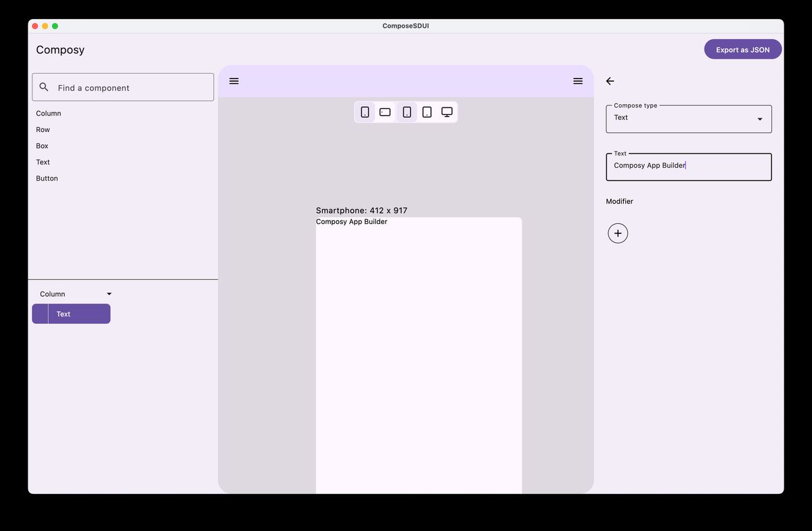Open the Compose type dropdown
The width and height of the screenshot is (812, 531).
coord(689,119)
